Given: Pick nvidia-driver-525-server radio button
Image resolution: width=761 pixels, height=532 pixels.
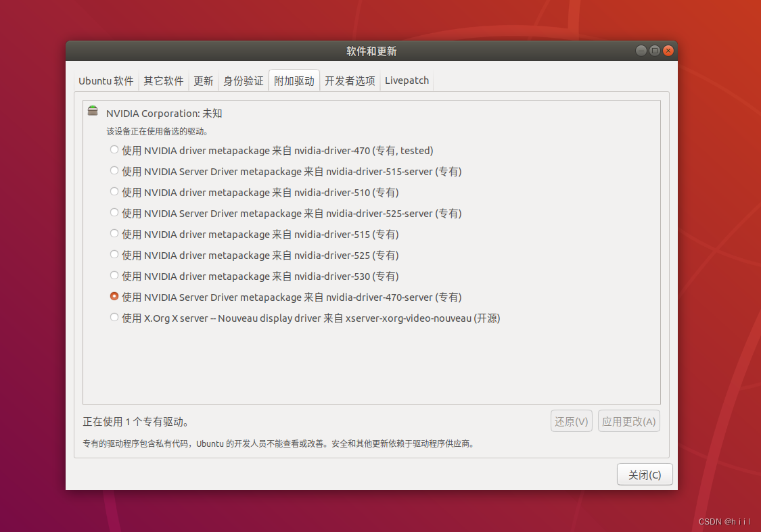Looking at the screenshot, I should (x=114, y=212).
